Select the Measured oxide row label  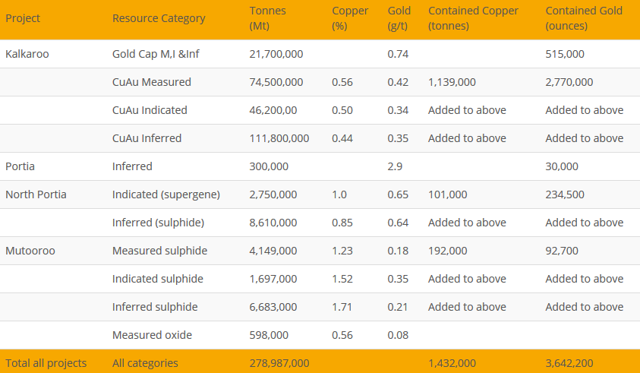pyautogui.click(x=152, y=335)
